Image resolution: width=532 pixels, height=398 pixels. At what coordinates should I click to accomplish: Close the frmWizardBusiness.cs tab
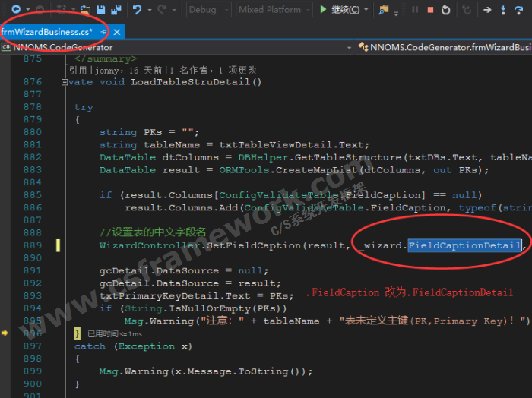coord(117,33)
